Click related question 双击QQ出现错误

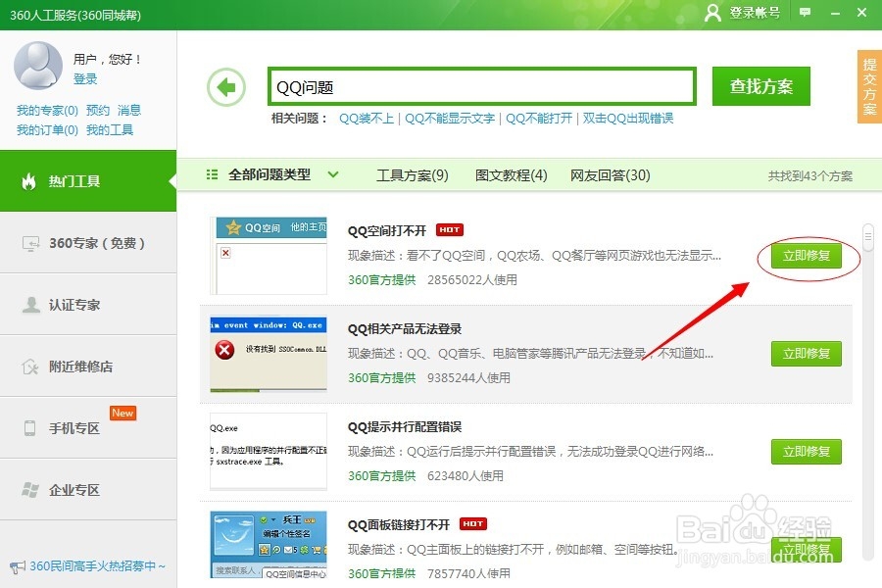(628, 119)
